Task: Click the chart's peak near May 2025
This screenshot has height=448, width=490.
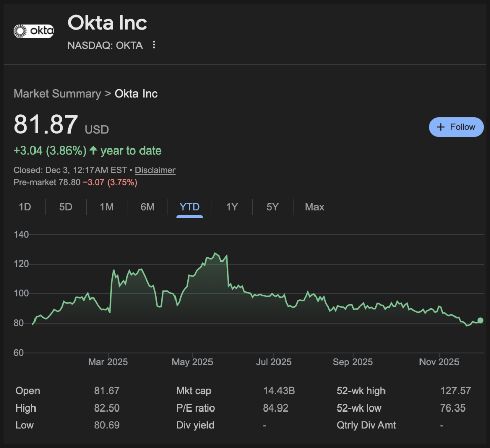Action: [216, 253]
